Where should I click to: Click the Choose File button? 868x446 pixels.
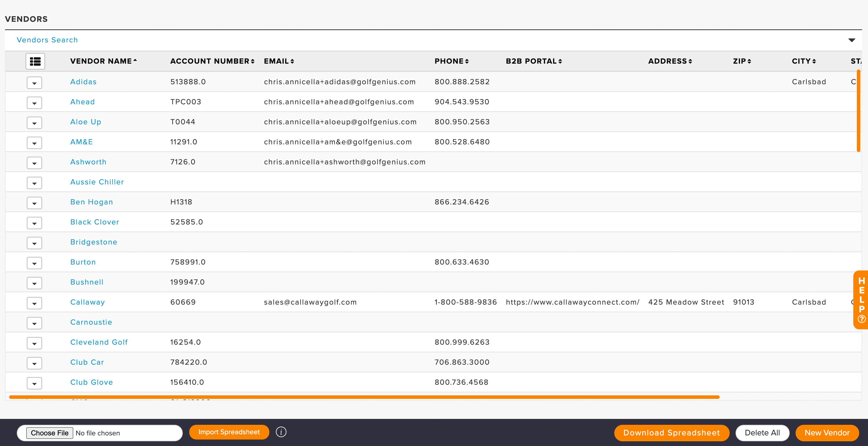[x=49, y=433]
